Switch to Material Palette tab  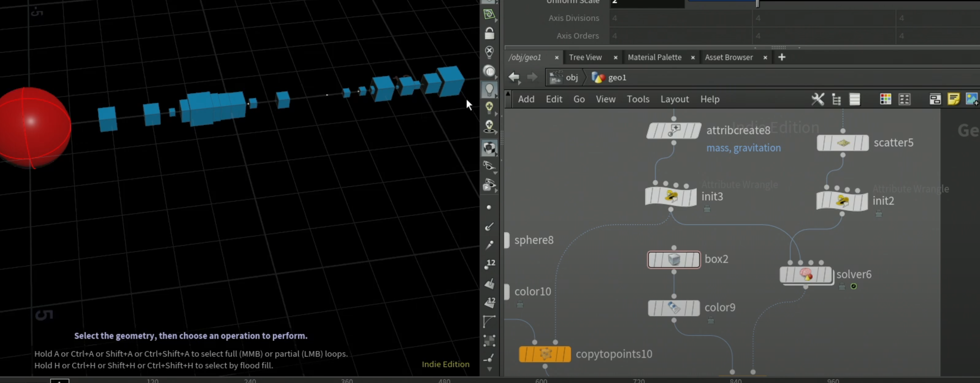click(654, 57)
